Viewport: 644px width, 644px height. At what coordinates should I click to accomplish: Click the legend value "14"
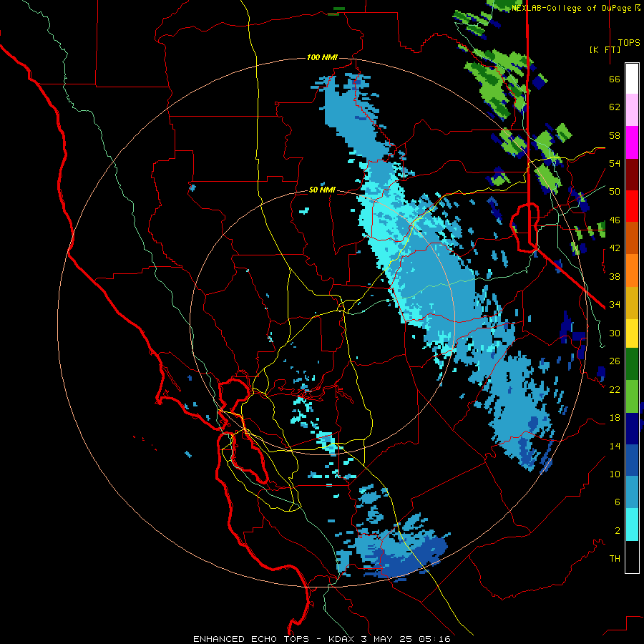[x=615, y=446]
